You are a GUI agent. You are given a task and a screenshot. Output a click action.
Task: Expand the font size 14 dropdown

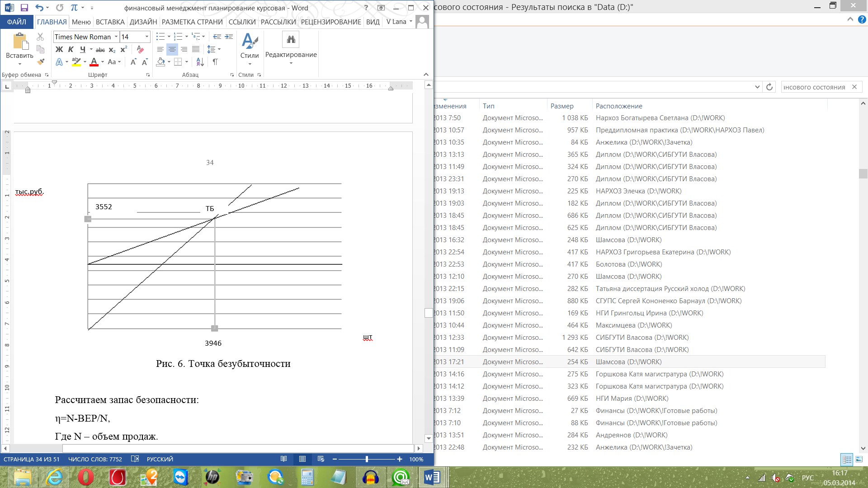[x=147, y=37]
